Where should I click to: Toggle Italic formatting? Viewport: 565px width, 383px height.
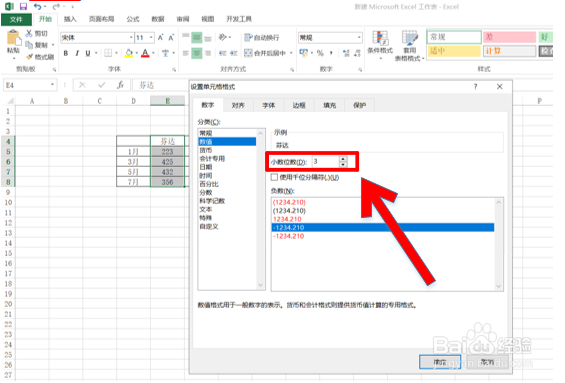pos(77,53)
